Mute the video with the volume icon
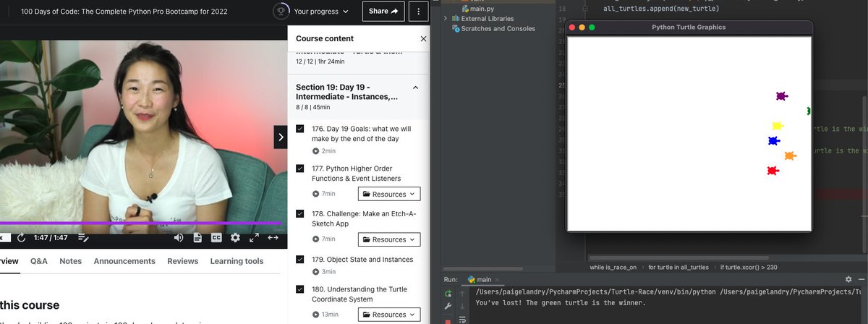Screen dimensions: 868x324 tap(179, 237)
